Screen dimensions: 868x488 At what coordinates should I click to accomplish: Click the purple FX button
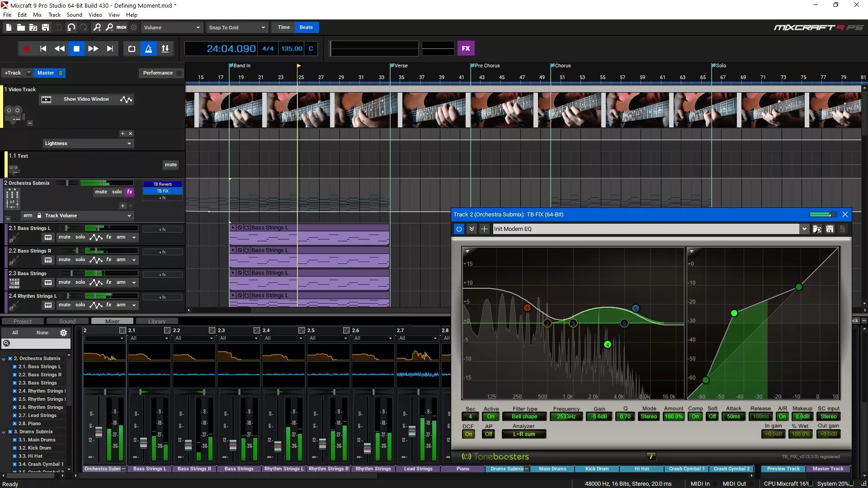[x=466, y=48]
